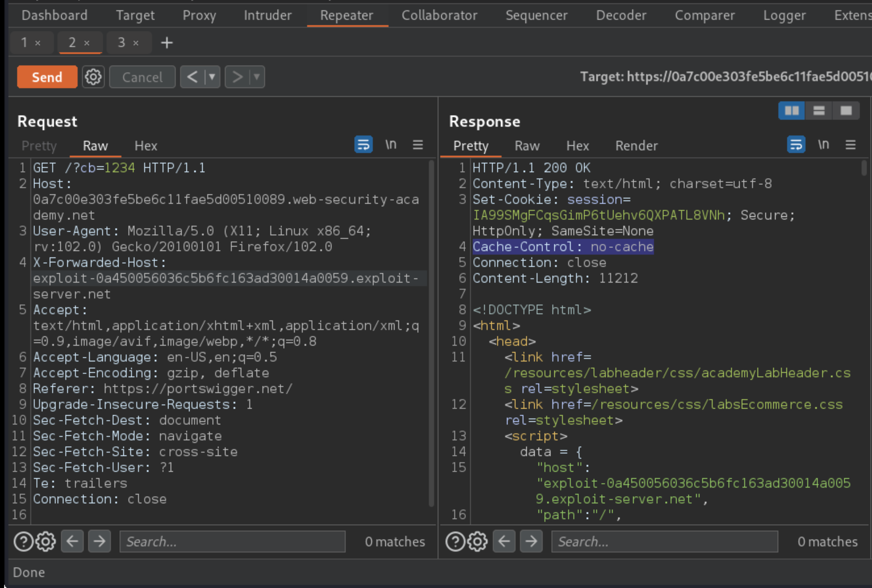This screenshot has height=588, width=872.
Task: Open the back history dropdown arrow
Action: [x=212, y=77]
